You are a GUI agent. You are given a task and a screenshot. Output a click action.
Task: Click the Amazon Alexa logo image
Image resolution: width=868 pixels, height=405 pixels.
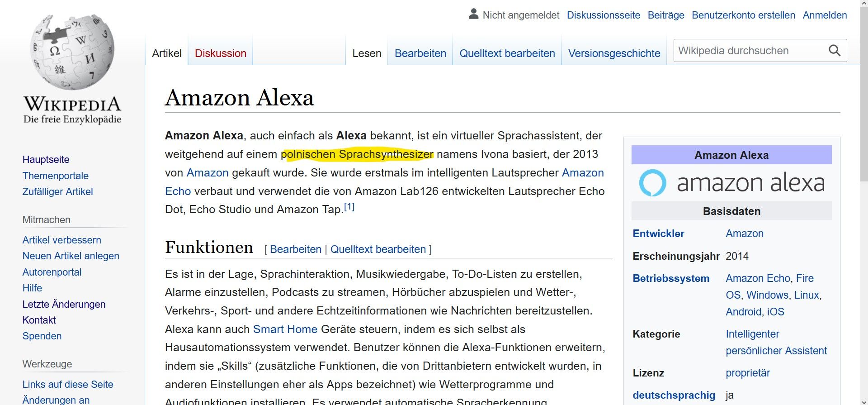731,183
